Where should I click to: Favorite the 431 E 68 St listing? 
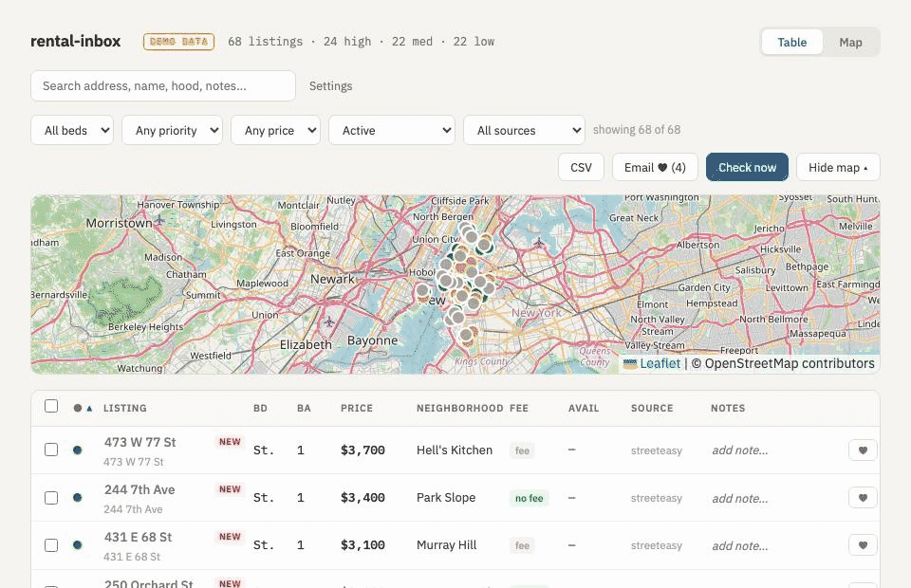[863, 545]
